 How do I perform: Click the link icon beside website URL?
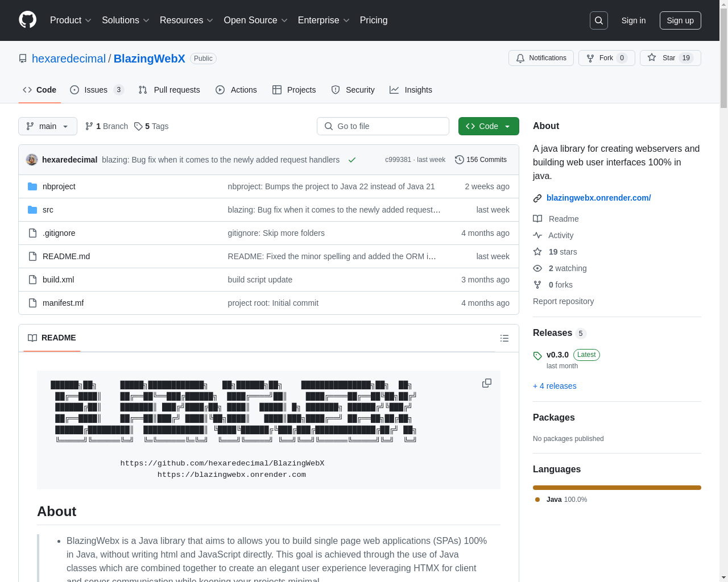coord(537,198)
